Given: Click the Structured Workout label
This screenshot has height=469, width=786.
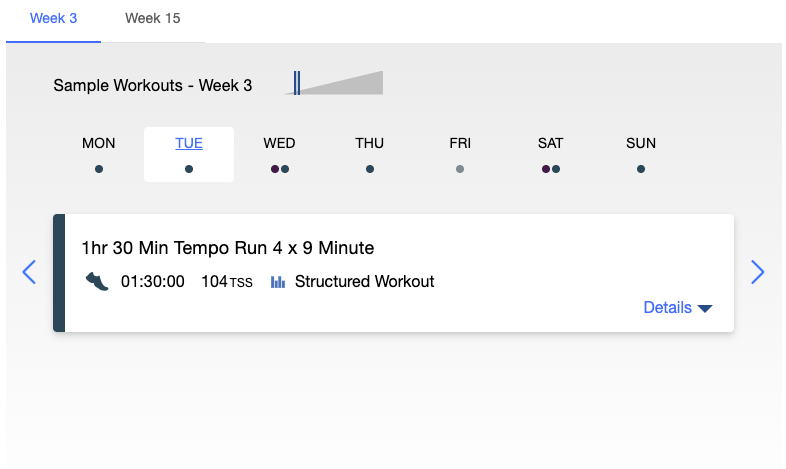Looking at the screenshot, I should (x=364, y=282).
